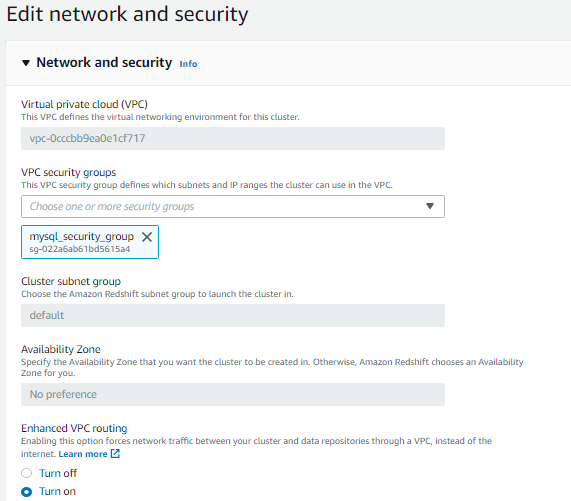Click the mysql_security_group chip
Viewport: 571px width, 501px height.
pos(90,242)
